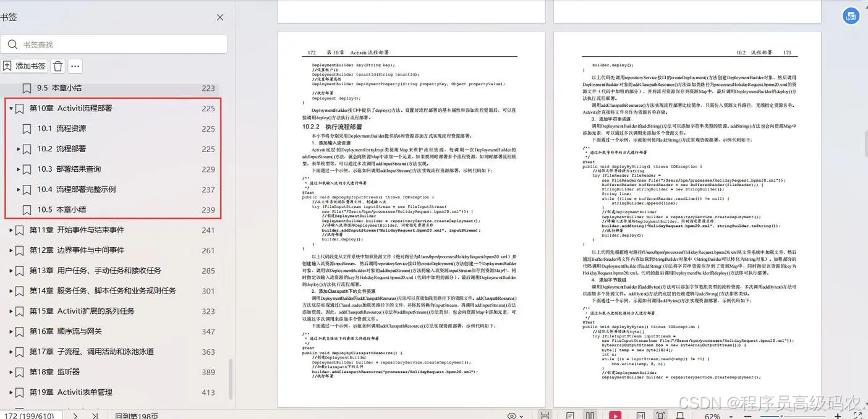Click bookmark icon beside 10.1 流程资源

(x=27, y=129)
